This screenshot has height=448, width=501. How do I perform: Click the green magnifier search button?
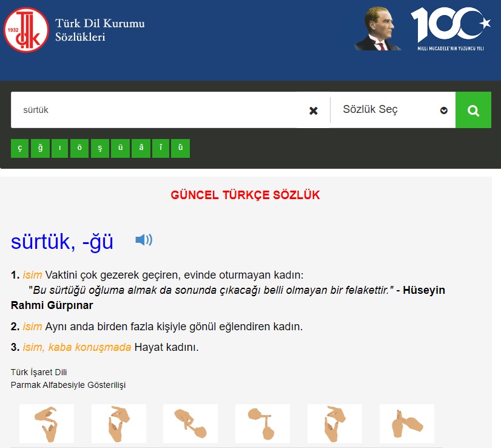click(x=473, y=110)
